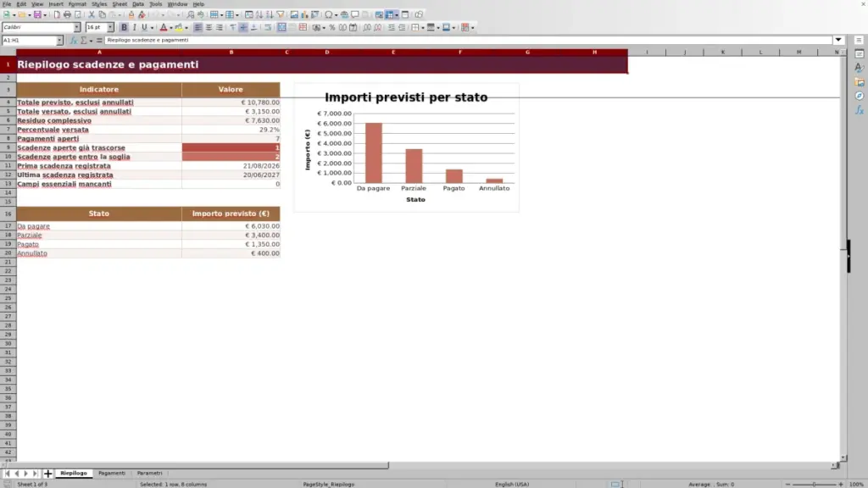Click Format as Percent icon

[x=332, y=28]
